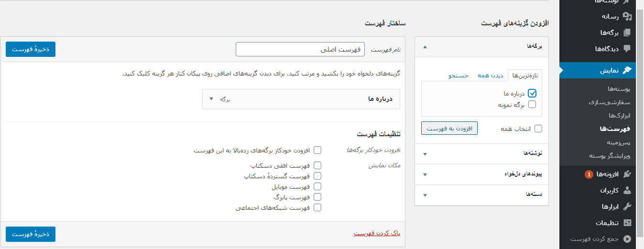Switch to the جستجو tab
This screenshot has width=644, height=249.
pyautogui.click(x=458, y=76)
